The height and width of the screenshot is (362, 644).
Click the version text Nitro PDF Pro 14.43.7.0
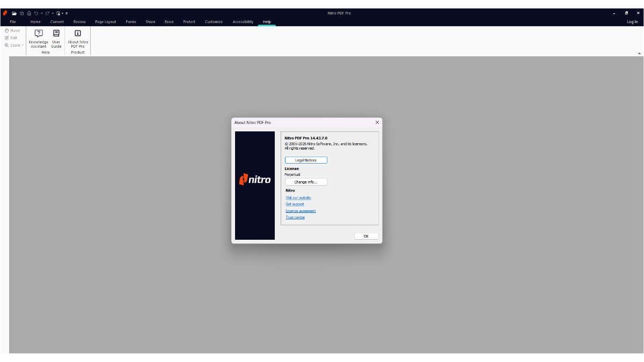306,138
